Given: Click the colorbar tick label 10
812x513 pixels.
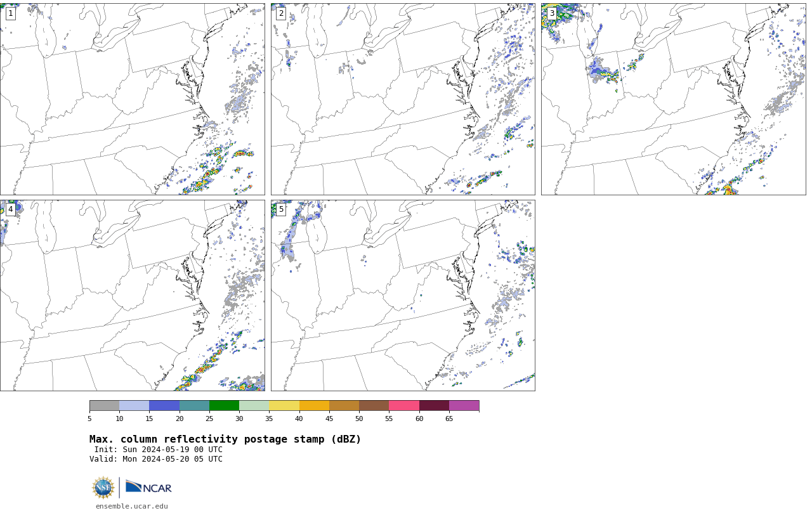Looking at the screenshot, I should click(119, 419).
